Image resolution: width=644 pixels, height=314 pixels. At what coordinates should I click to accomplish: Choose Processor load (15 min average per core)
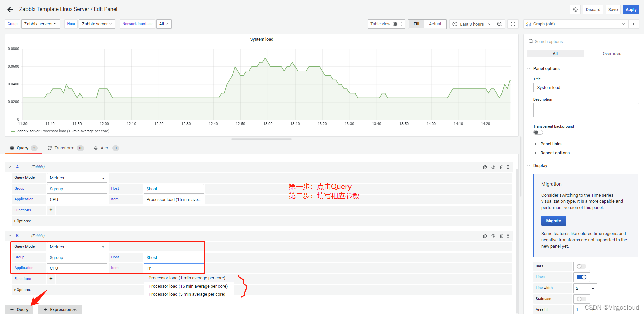188,286
